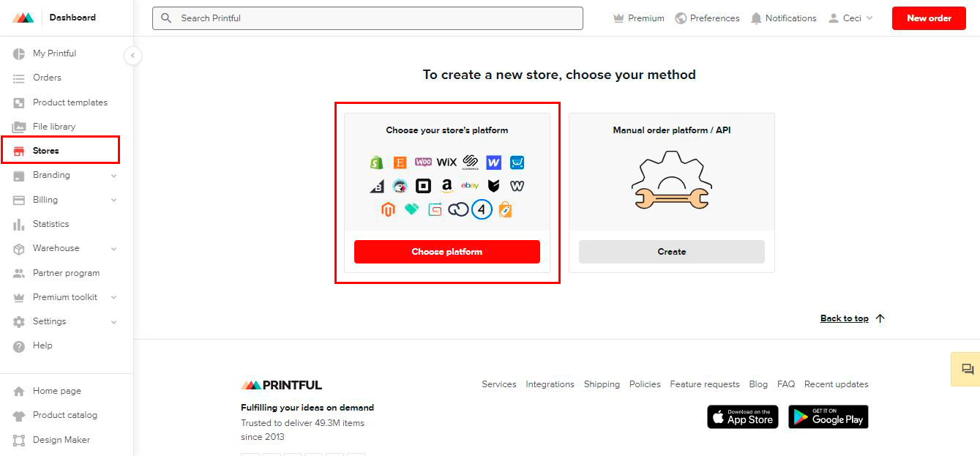
Task: Select the Shopify platform icon
Action: tap(377, 162)
